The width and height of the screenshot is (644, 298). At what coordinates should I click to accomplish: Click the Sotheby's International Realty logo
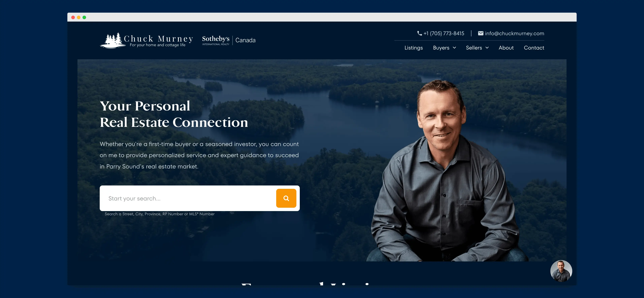(216, 40)
